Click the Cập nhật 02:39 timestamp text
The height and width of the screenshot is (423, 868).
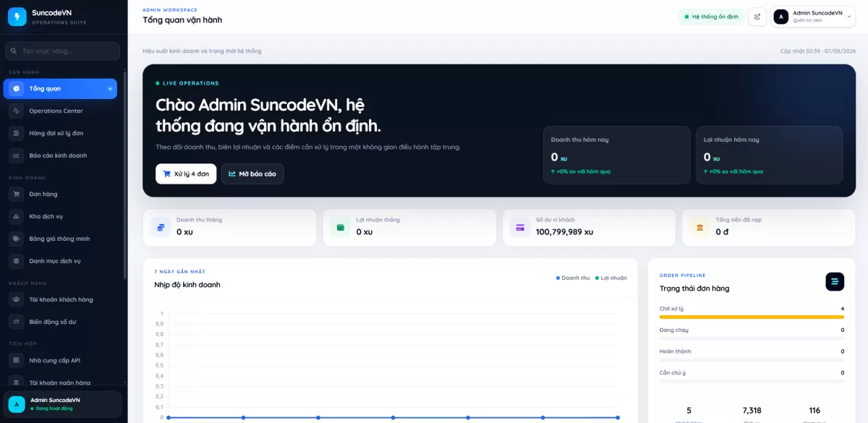[x=818, y=51]
